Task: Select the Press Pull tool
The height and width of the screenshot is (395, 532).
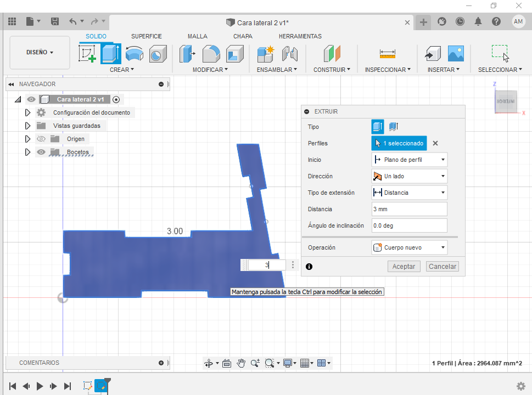Action: tap(187, 54)
